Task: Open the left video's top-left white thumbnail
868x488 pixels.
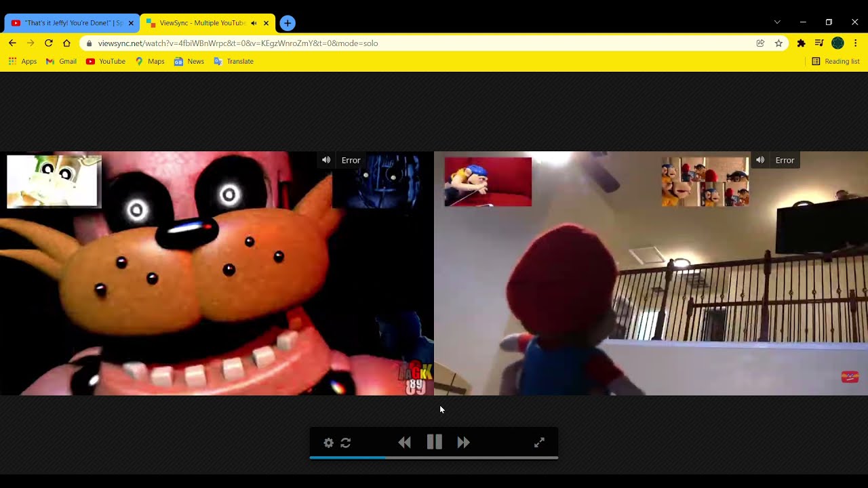Action: [54, 182]
